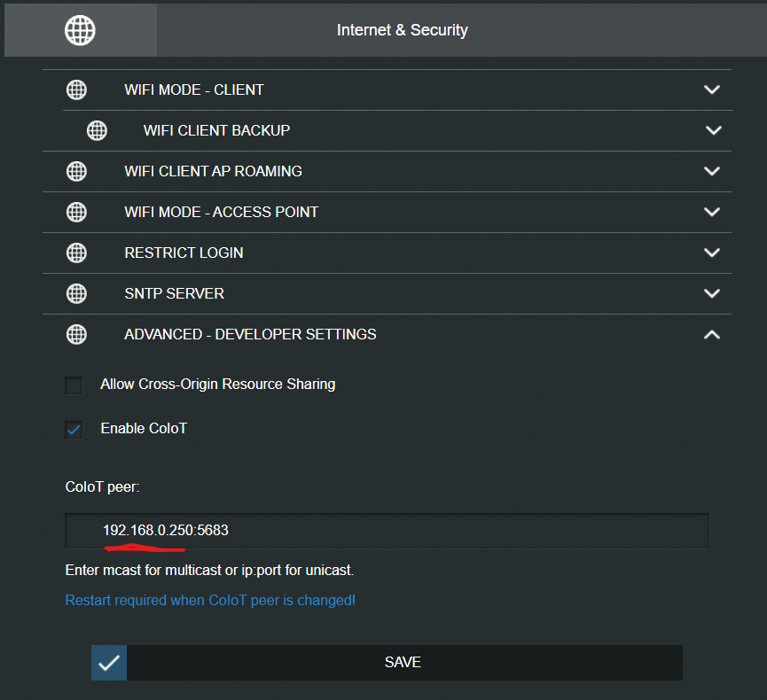This screenshot has height=700, width=767.
Task: Click globe icon beside WIFI CLIENT BACKUP
Action: pyautogui.click(x=97, y=130)
